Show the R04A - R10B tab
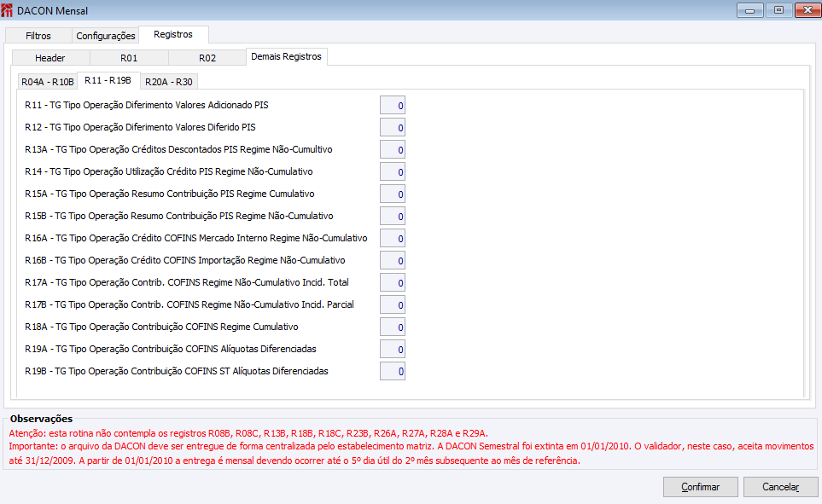 [47, 82]
